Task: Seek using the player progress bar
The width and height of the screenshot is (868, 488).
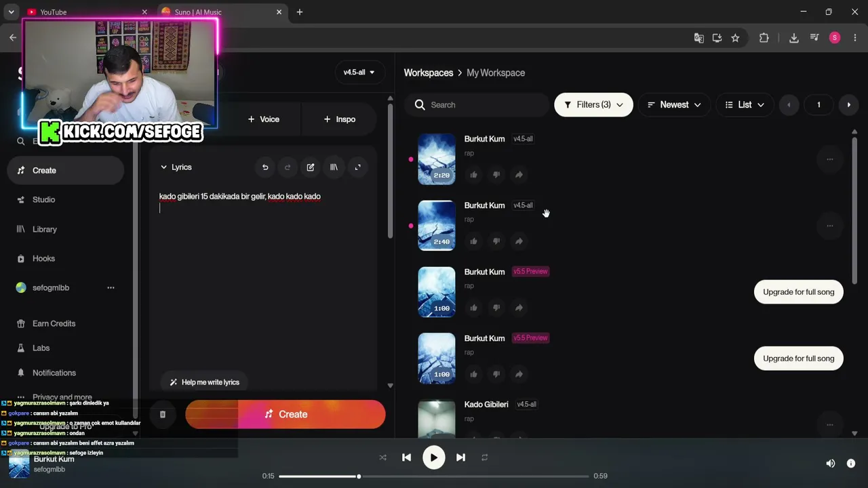Action: point(433,476)
